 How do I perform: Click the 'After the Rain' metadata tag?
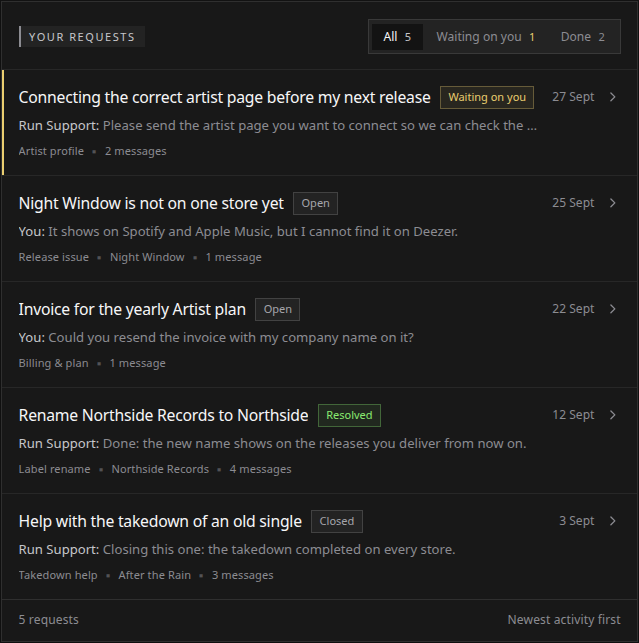click(x=155, y=575)
